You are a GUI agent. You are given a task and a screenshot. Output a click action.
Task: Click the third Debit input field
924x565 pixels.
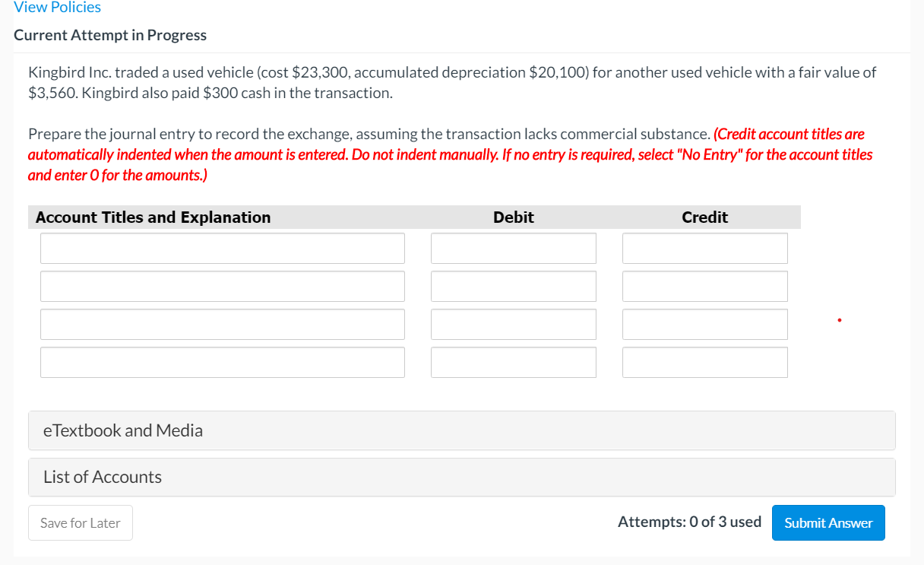tap(513, 324)
